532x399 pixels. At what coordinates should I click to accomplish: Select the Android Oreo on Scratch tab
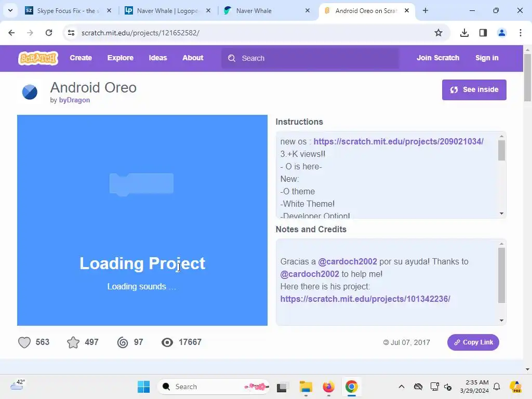[x=366, y=11]
